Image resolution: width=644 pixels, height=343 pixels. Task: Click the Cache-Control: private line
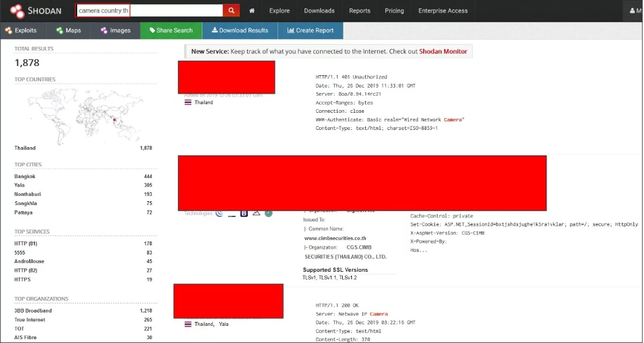(x=442, y=216)
